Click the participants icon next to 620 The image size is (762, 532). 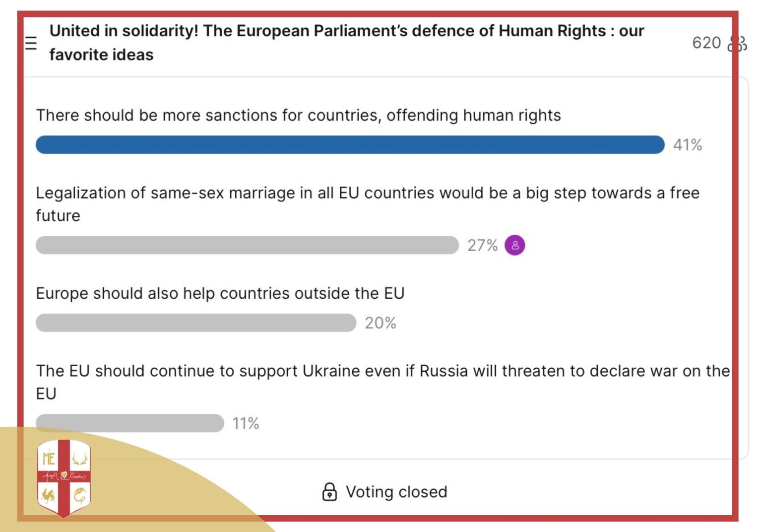tap(737, 44)
